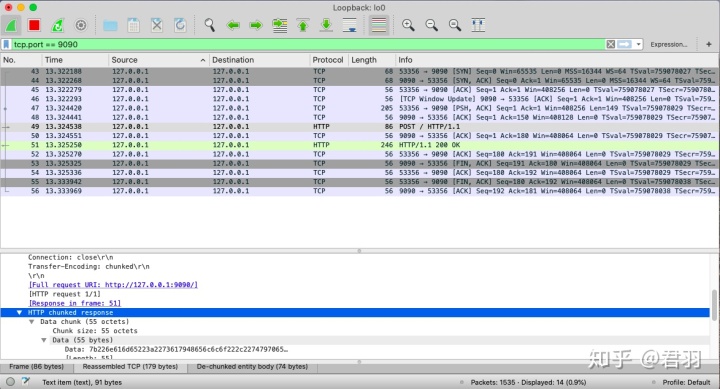Close this capture file icon
The image size is (720, 389).
(157, 25)
